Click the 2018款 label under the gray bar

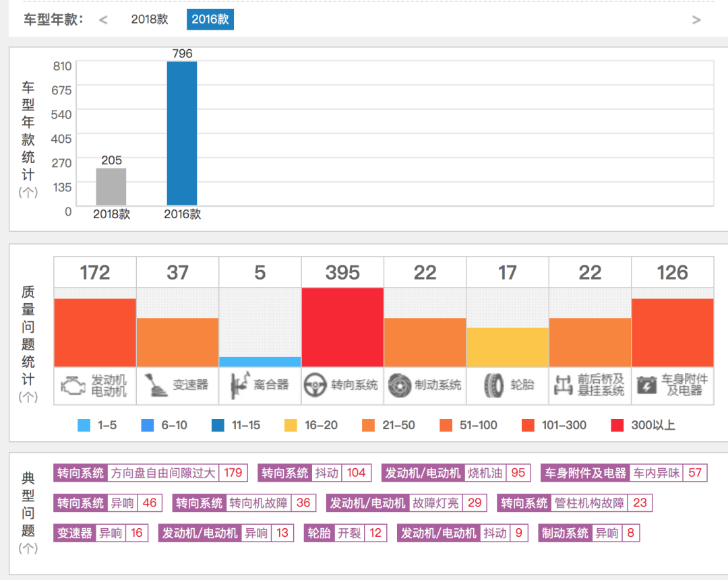(111, 214)
